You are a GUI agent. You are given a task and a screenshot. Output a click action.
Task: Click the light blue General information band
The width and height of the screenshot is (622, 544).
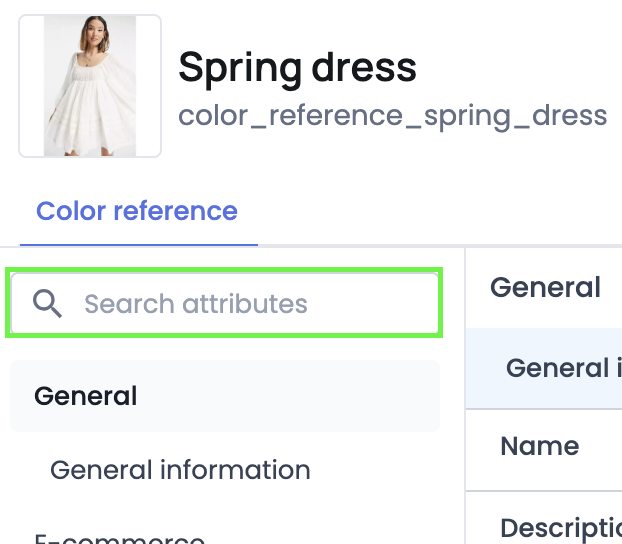click(544, 368)
